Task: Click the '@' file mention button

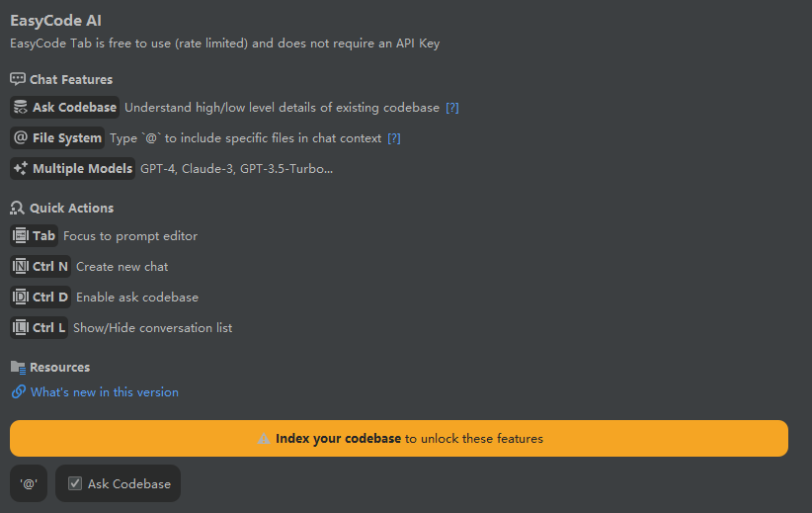Action: pyautogui.click(x=29, y=483)
